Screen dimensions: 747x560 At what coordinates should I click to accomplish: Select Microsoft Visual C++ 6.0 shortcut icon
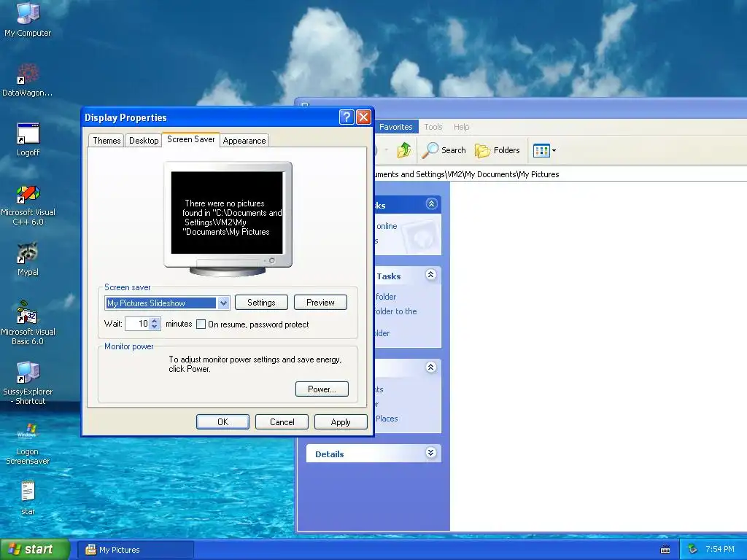click(x=28, y=206)
